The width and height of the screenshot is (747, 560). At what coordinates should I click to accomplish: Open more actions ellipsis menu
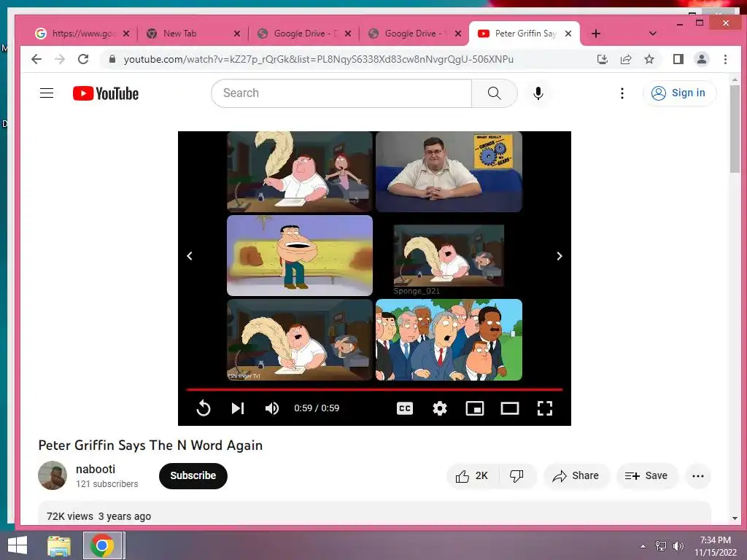[698, 475]
